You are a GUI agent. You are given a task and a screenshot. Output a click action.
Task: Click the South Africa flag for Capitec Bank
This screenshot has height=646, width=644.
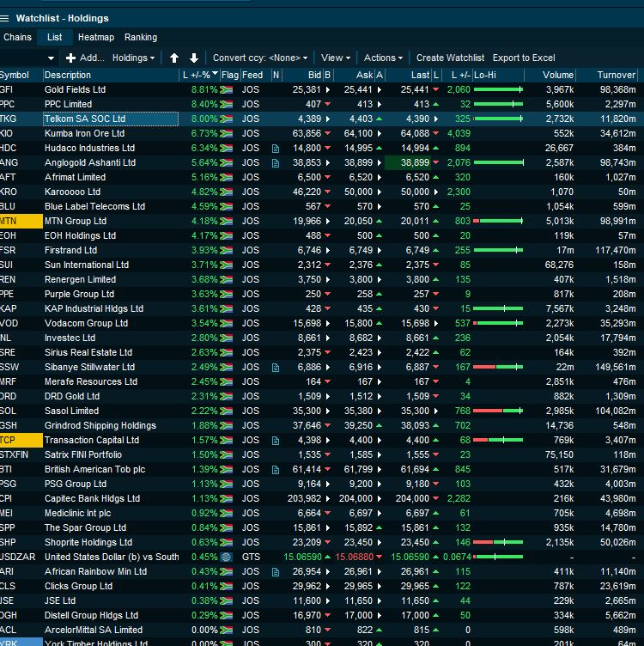coord(226,499)
